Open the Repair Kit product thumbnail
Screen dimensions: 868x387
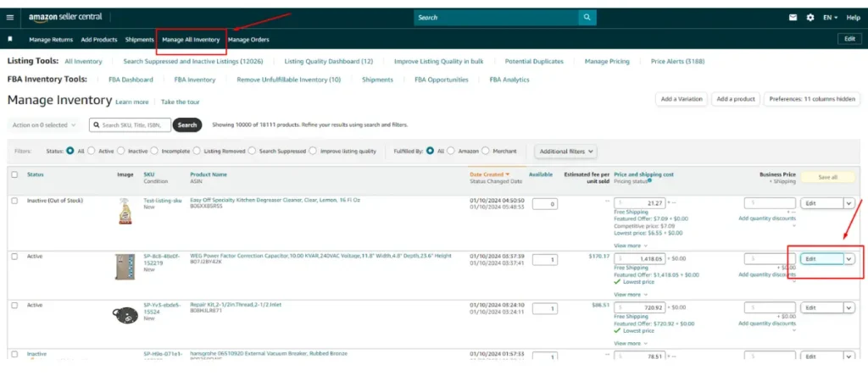(x=125, y=314)
